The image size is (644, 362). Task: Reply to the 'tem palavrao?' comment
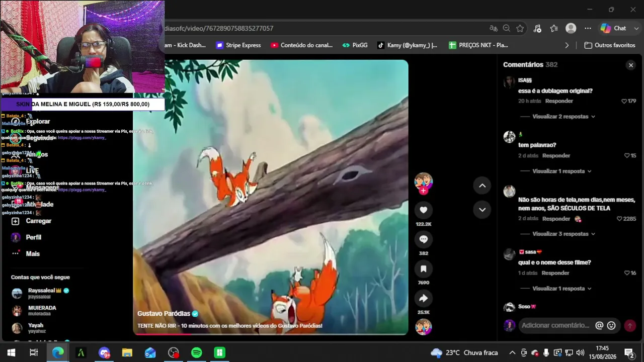pos(556,156)
